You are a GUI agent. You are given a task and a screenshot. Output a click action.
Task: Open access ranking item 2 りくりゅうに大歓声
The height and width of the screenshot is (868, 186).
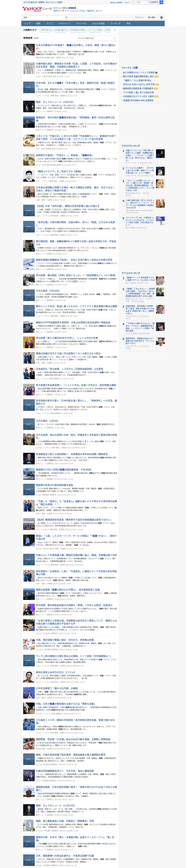click(x=140, y=171)
